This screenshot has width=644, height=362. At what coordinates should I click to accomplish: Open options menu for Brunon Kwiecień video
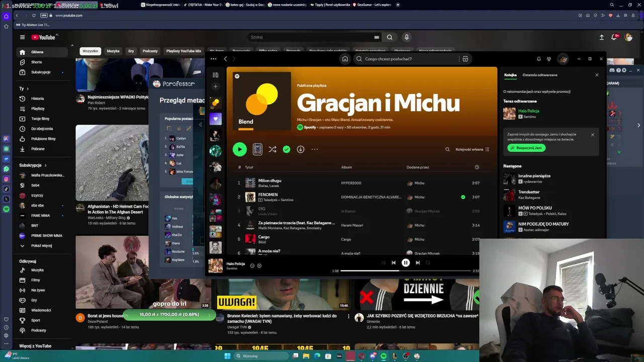348,316
